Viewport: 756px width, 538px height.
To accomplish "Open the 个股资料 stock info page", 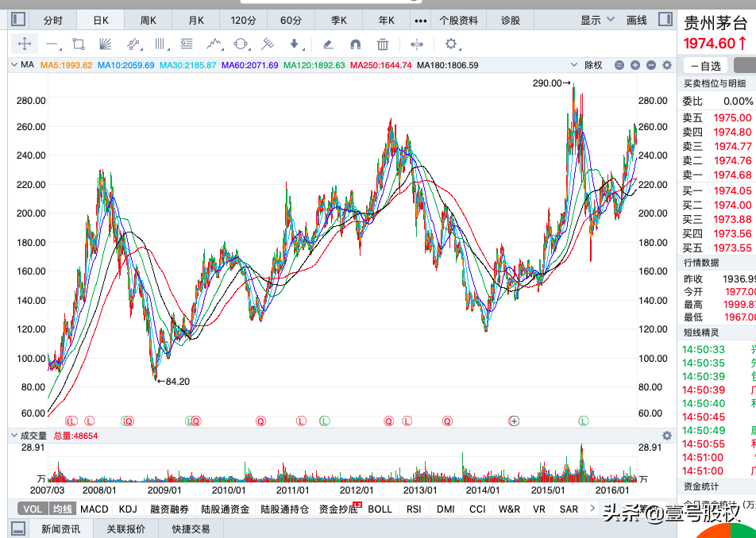I will pos(459,20).
